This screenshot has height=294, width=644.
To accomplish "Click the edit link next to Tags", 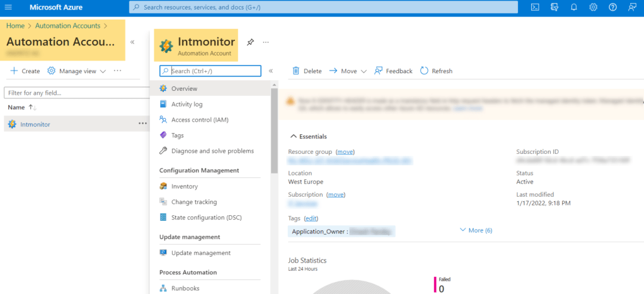I will pos(311,218).
